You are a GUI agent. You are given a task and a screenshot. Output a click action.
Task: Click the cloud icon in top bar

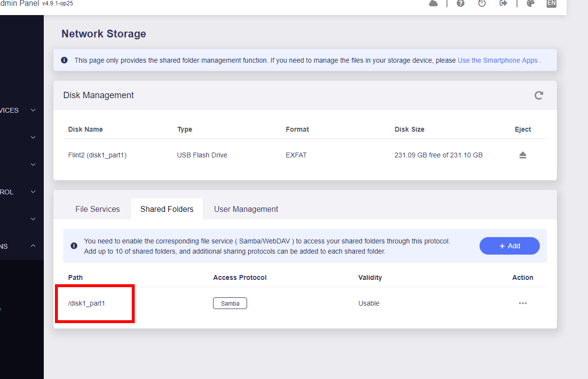433,3
